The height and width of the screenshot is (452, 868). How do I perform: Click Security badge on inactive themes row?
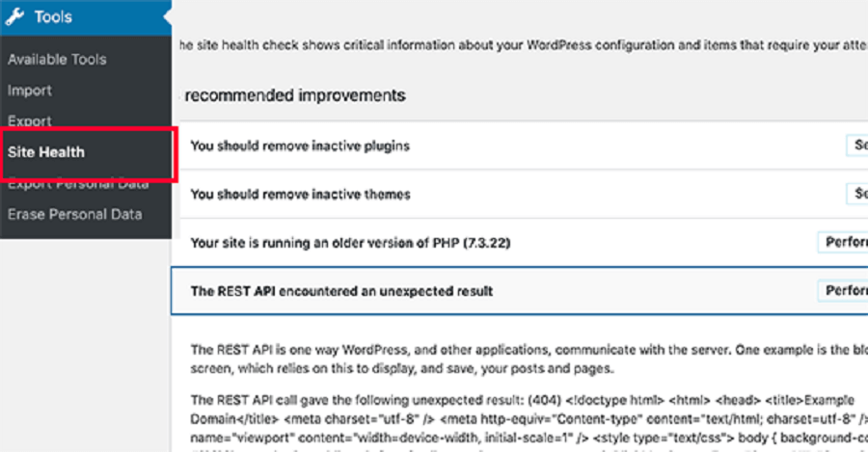(857, 194)
